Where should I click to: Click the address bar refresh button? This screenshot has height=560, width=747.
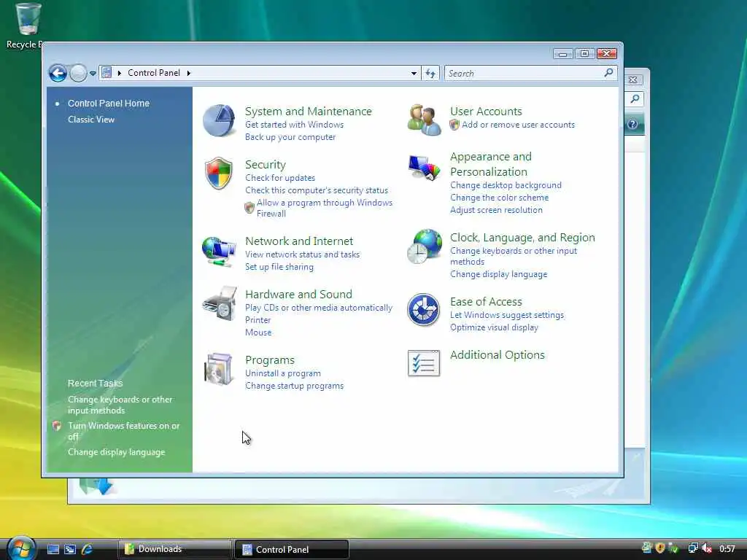430,74
